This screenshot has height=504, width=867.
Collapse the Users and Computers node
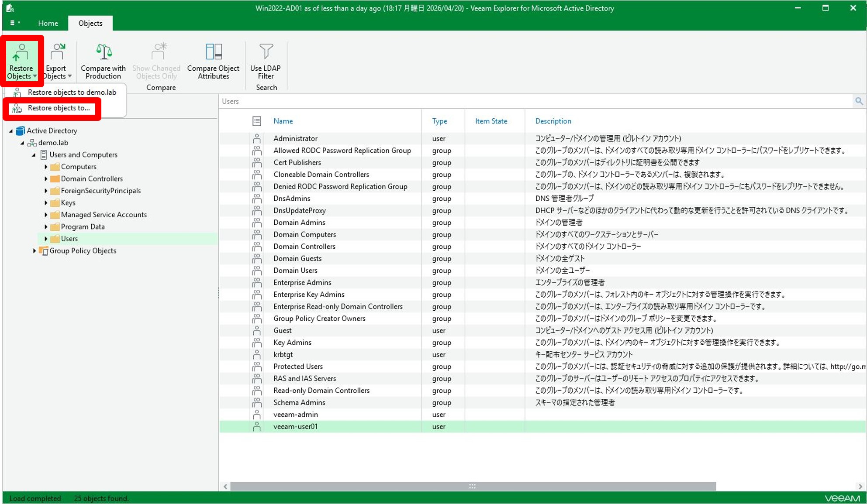[34, 155]
